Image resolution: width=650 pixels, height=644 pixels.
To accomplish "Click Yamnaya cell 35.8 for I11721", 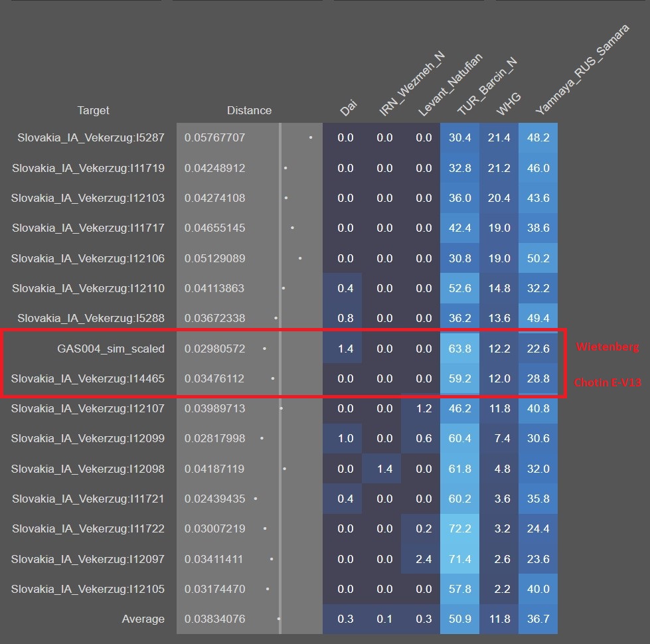I will [x=538, y=499].
